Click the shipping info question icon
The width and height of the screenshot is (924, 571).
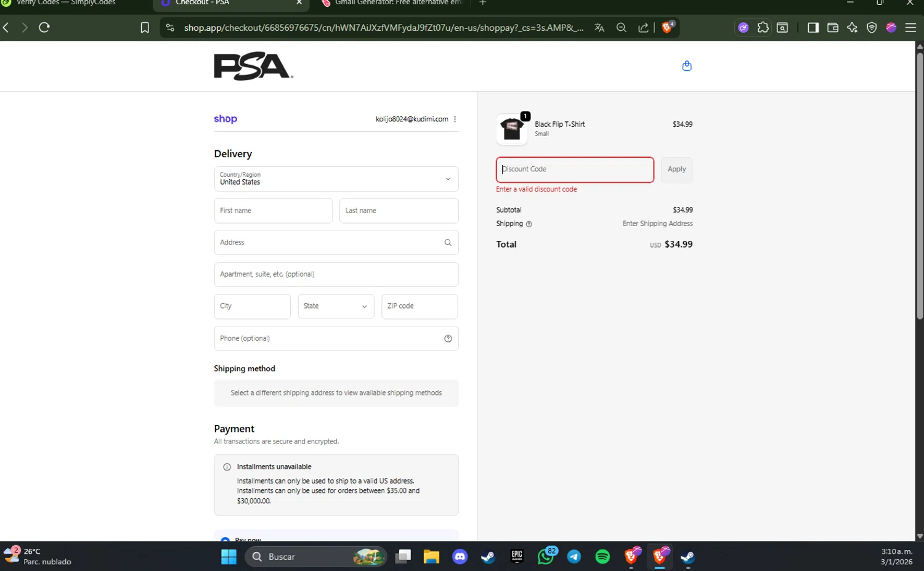tap(529, 224)
